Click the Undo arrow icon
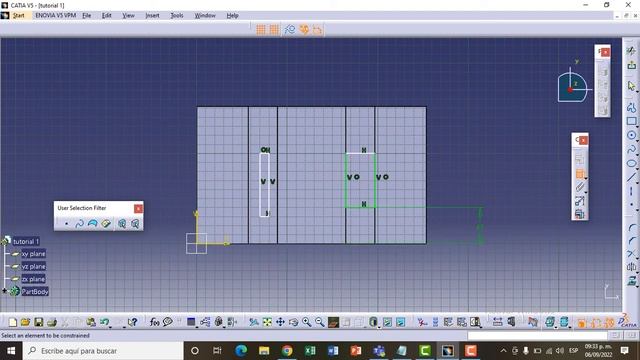 [x=104, y=322]
